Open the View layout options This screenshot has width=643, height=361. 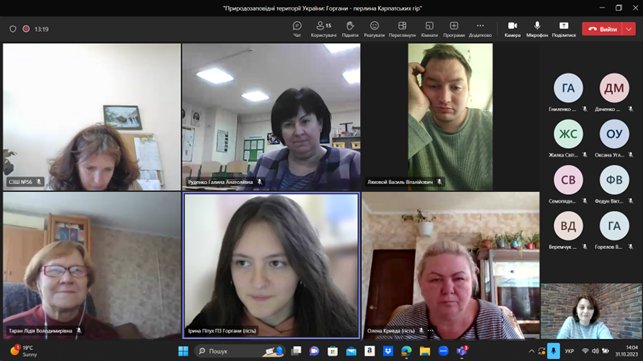[x=402, y=29]
